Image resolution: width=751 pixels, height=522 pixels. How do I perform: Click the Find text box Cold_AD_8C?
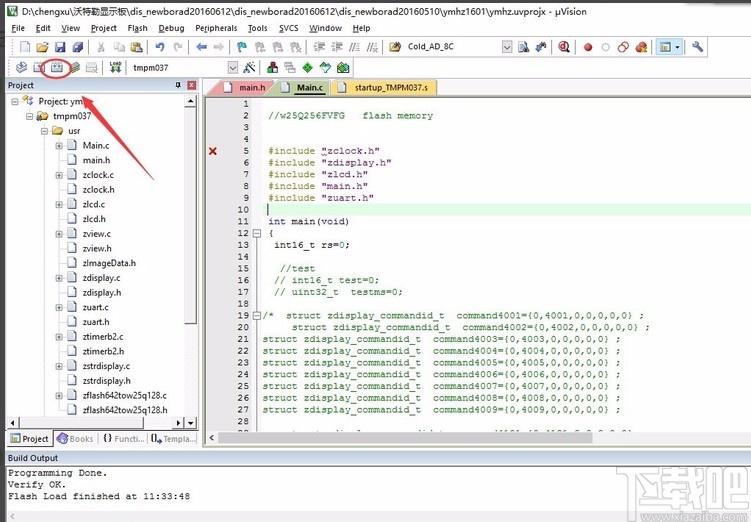[x=453, y=47]
